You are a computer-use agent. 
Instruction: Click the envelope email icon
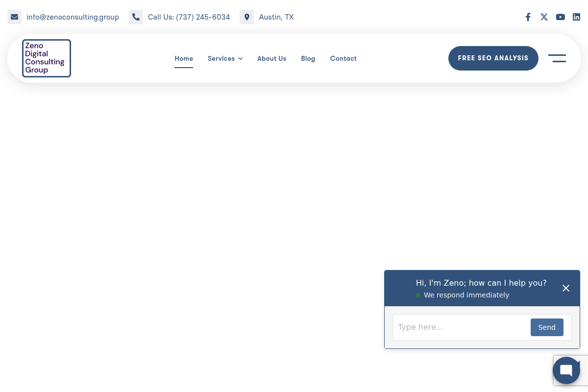pos(14,17)
